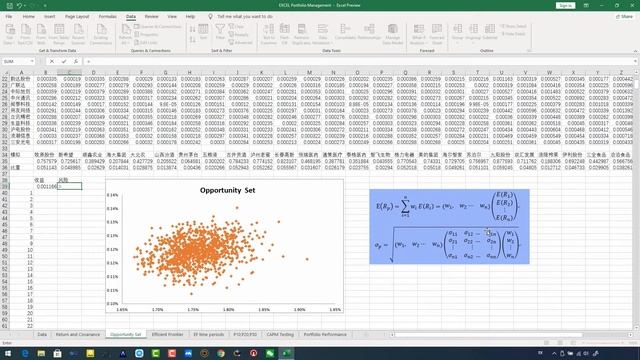Confirm the entry with checkmark
640x360 pixels.
(64, 61)
